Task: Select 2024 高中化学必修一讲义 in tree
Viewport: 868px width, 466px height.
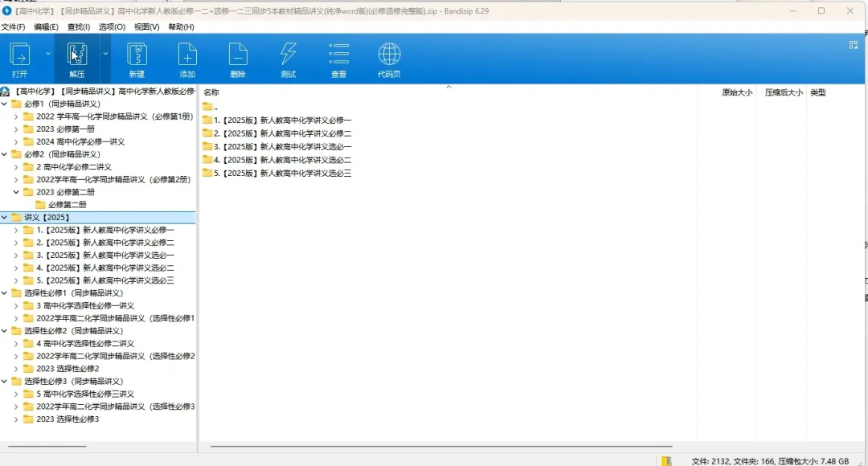Action: click(80, 141)
